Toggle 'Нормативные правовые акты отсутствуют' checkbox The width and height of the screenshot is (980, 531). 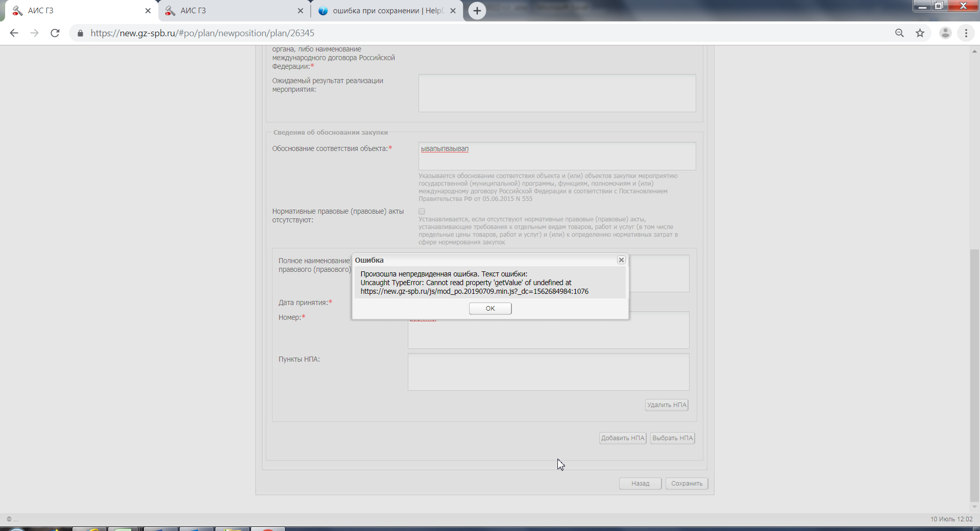422,211
